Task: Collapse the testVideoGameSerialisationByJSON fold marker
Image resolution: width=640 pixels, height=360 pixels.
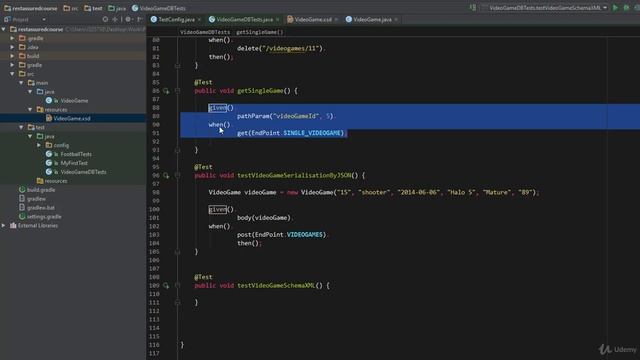Action: point(177,176)
